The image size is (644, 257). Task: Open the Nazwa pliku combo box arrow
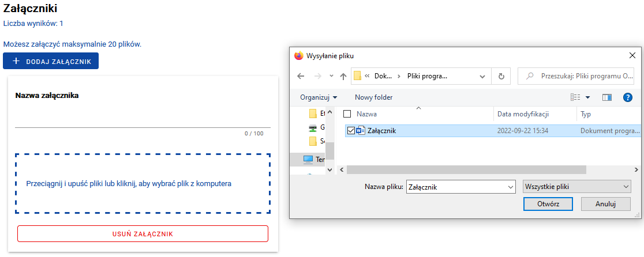510,187
